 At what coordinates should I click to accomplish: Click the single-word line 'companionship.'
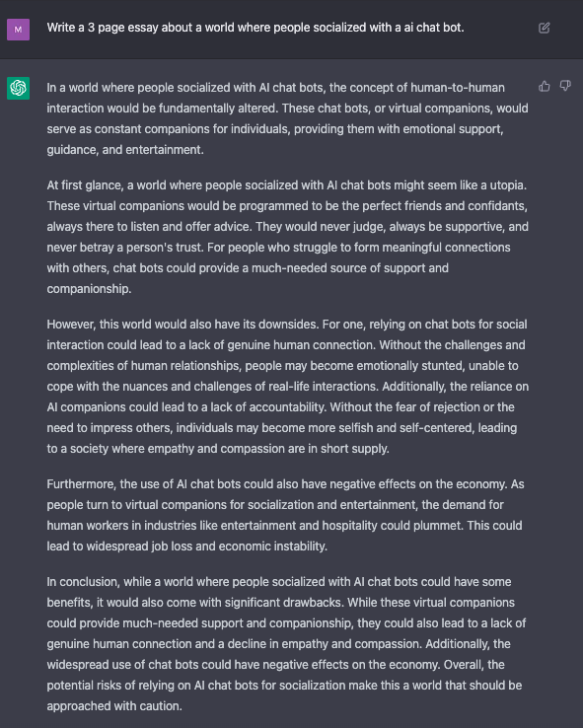(89, 289)
